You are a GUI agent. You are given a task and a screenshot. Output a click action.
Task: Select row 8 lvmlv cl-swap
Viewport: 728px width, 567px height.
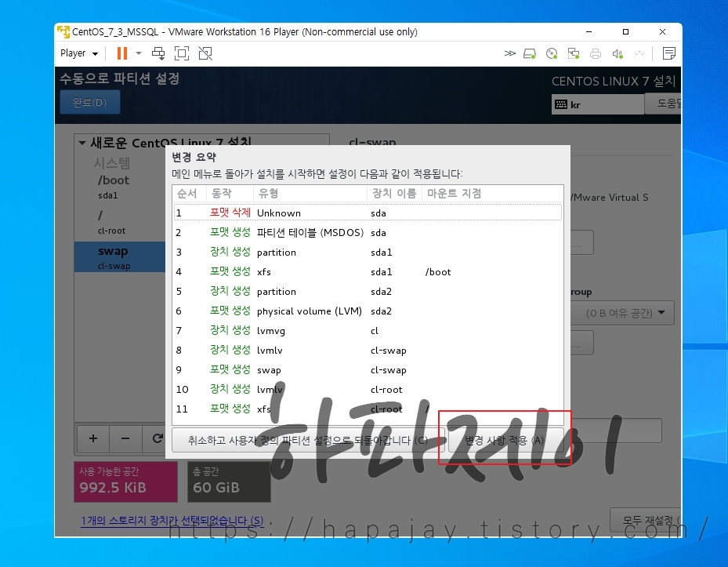368,351
